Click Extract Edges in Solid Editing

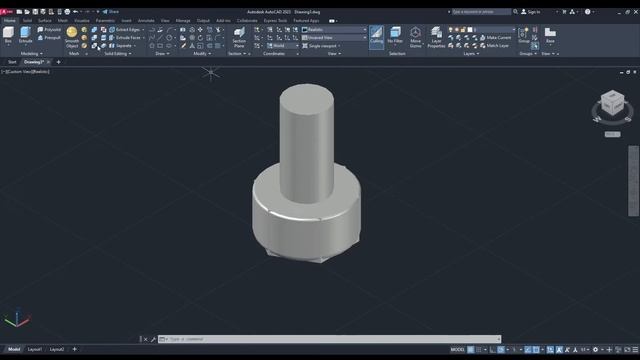[127, 30]
